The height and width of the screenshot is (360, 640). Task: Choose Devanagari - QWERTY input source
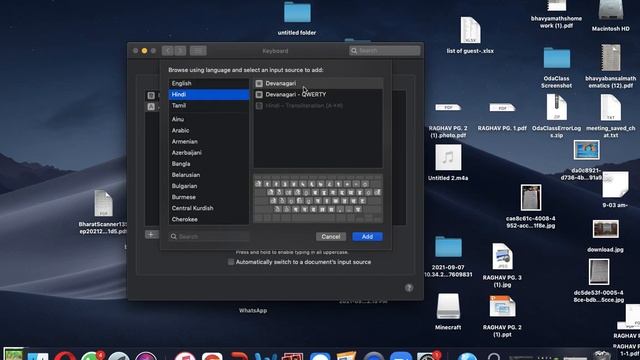tap(318, 94)
